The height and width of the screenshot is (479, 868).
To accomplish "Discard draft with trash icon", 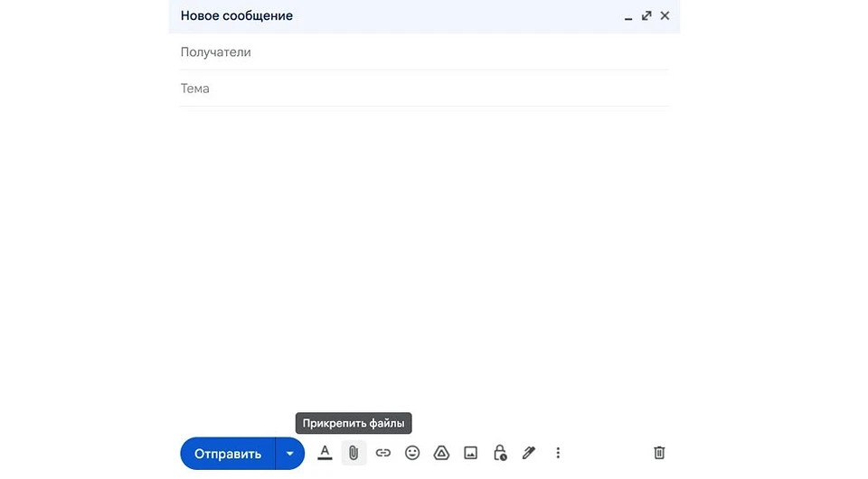I will point(659,453).
